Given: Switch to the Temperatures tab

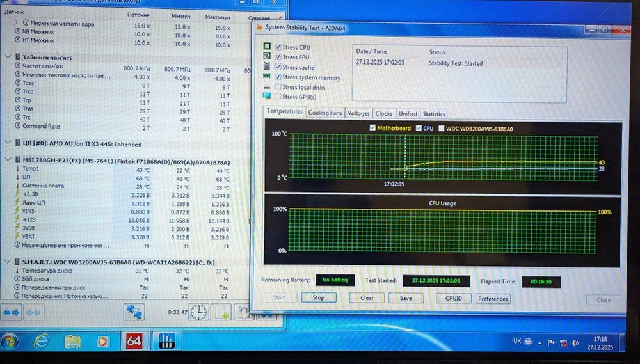Looking at the screenshot, I should (x=285, y=111).
